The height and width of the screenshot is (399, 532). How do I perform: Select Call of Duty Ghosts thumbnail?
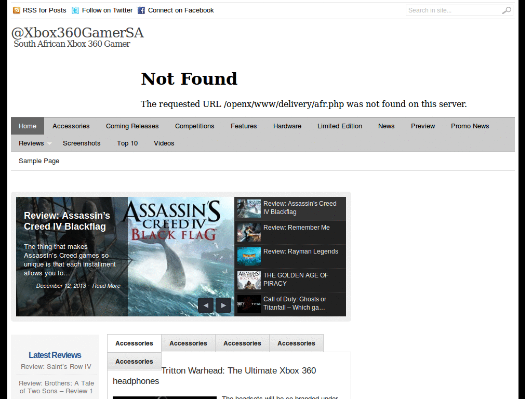pyautogui.click(x=249, y=304)
